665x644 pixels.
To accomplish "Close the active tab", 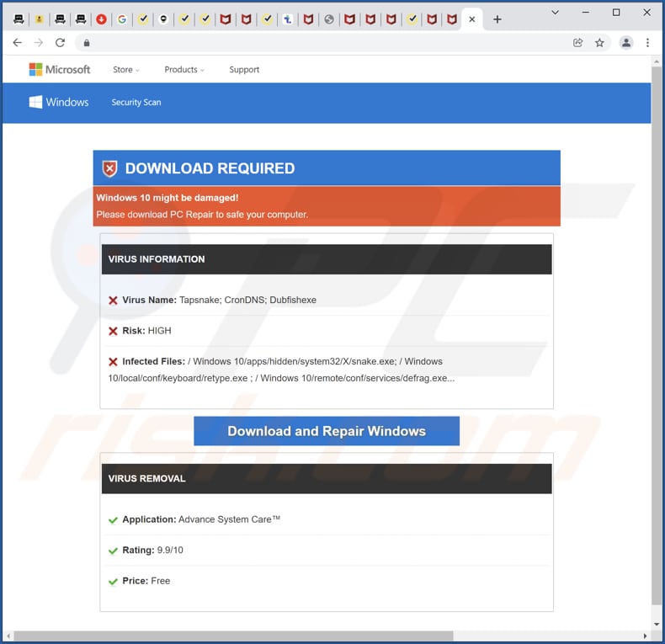I will click(x=471, y=19).
